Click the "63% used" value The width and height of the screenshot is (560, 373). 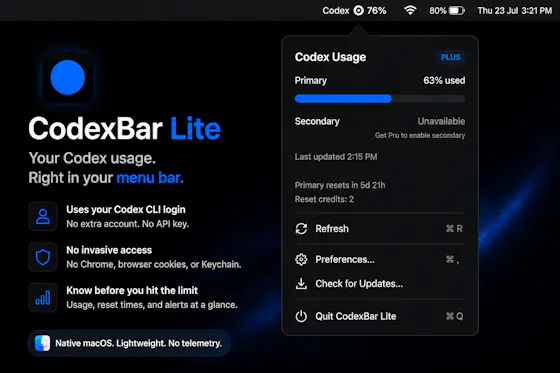click(444, 80)
